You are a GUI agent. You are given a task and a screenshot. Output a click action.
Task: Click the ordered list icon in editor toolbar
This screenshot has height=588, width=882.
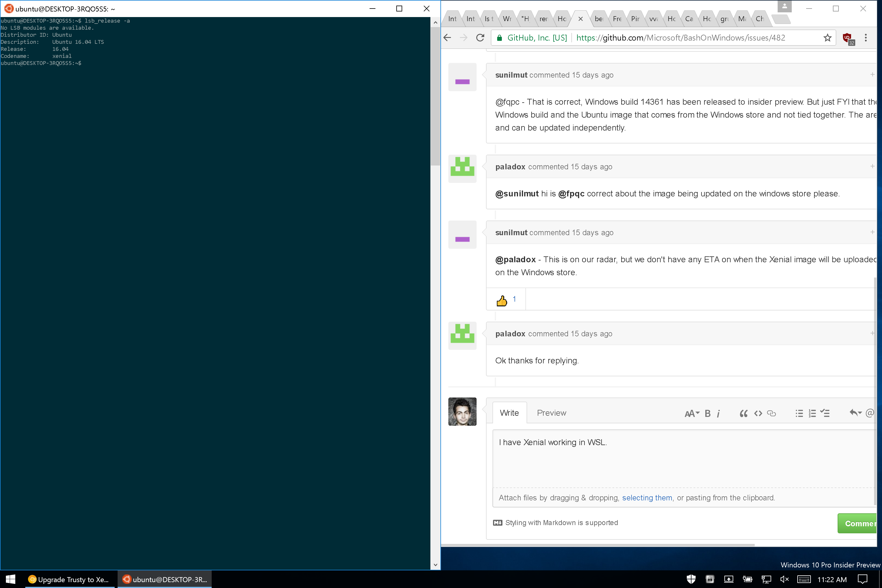coord(812,413)
